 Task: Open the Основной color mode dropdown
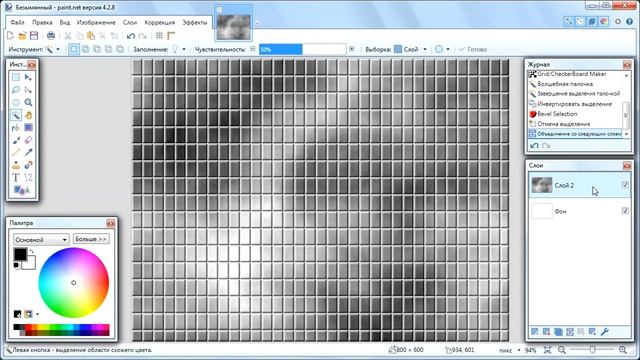[41, 240]
